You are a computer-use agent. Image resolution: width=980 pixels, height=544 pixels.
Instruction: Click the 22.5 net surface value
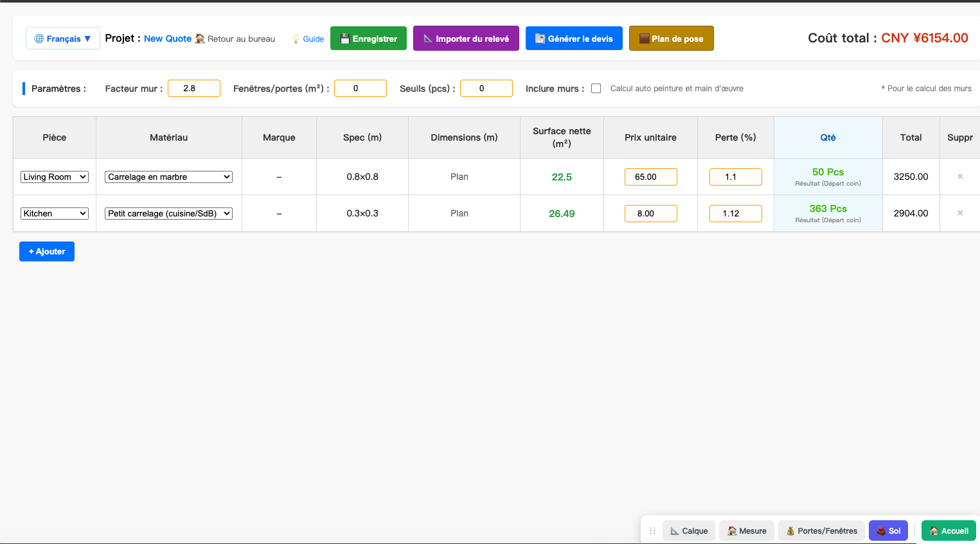(562, 177)
